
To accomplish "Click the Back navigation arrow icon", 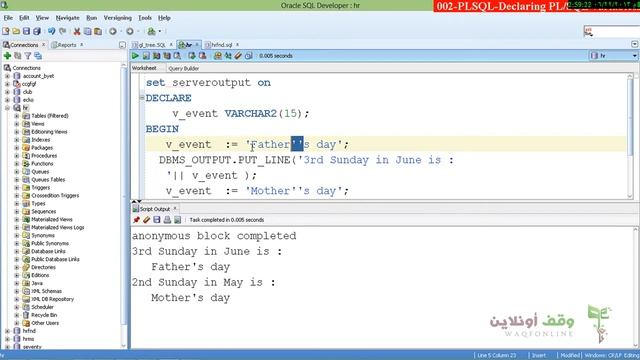I will tap(113, 31).
